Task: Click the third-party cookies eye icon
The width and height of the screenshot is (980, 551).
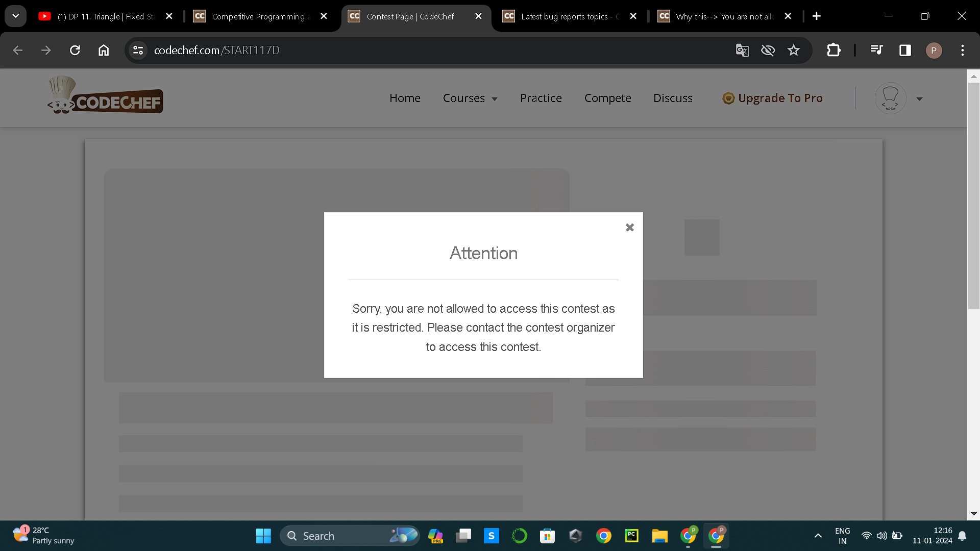Action: tap(768, 50)
